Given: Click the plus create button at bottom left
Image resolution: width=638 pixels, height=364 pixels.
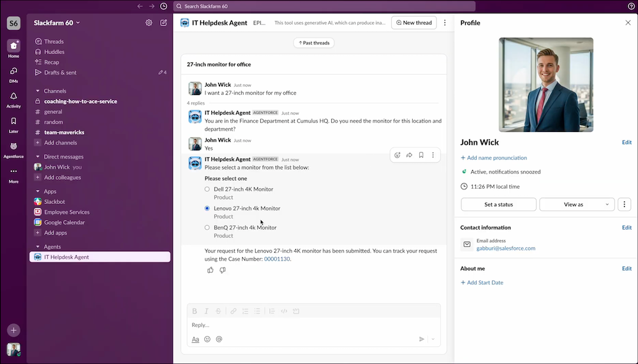Looking at the screenshot, I should (x=13, y=330).
